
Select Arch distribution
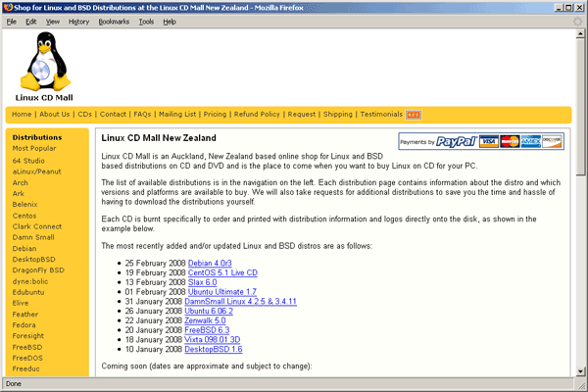point(21,182)
